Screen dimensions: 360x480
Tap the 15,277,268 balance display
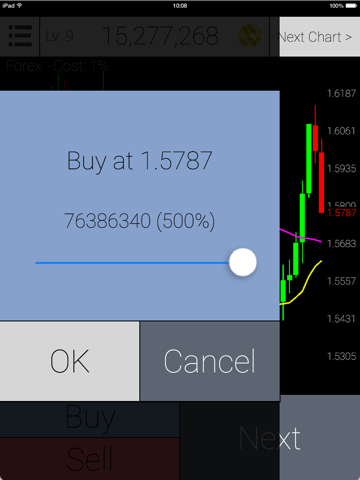(160, 36)
